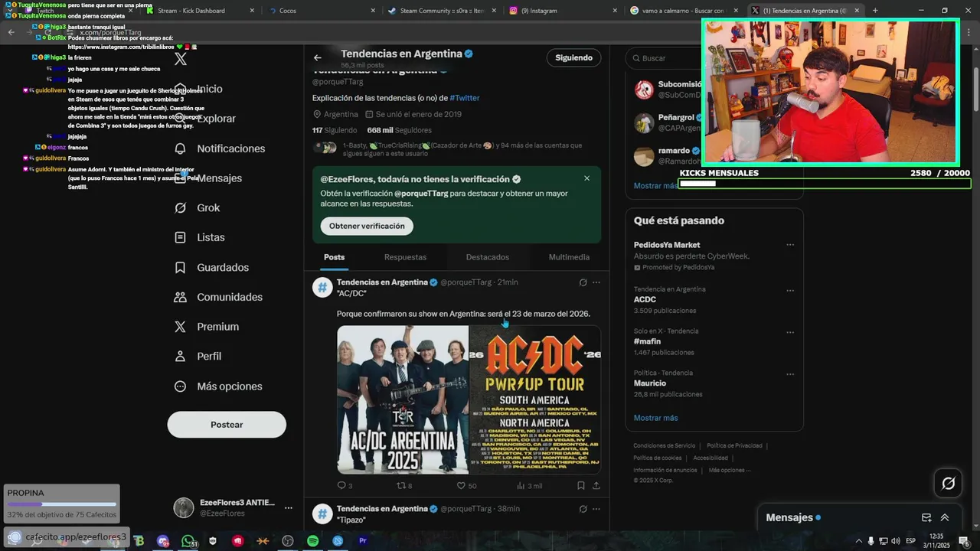Image resolution: width=980 pixels, height=551 pixels.
Task: Open account menu next to EzeeFlores3
Action: coord(289,507)
